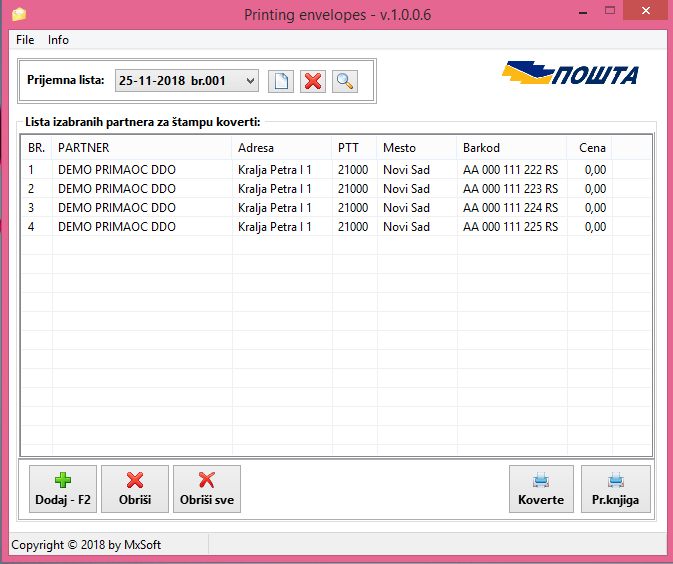Click DEMO PRIMAOC DDO in row 4

pyautogui.click(x=117, y=227)
